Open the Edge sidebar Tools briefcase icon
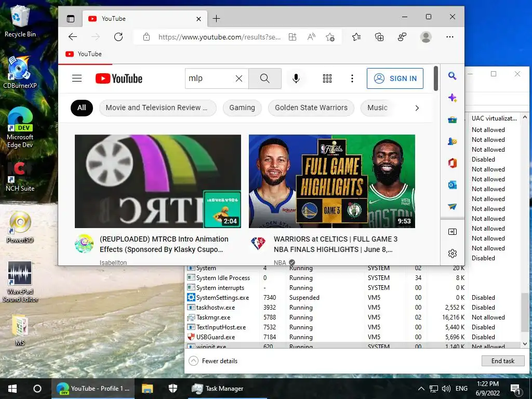Screen dimensions: 532x399 pyautogui.click(x=453, y=119)
